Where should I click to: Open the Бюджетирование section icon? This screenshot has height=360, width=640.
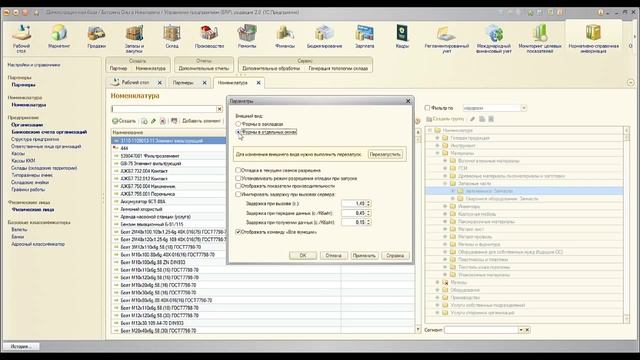(x=324, y=37)
